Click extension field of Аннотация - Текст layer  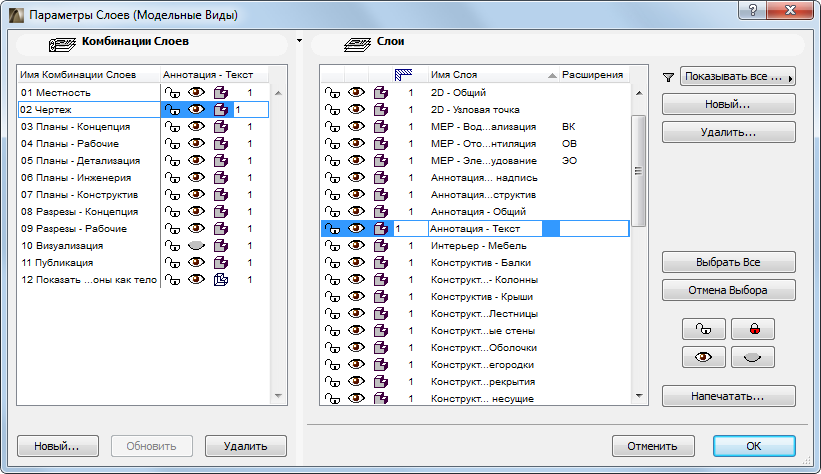click(594, 229)
